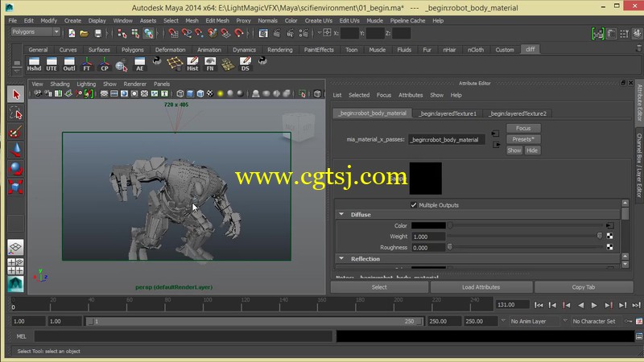Click the current frame field 131.00
Image resolution: width=644 pixels, height=362 pixels.
tap(512, 305)
